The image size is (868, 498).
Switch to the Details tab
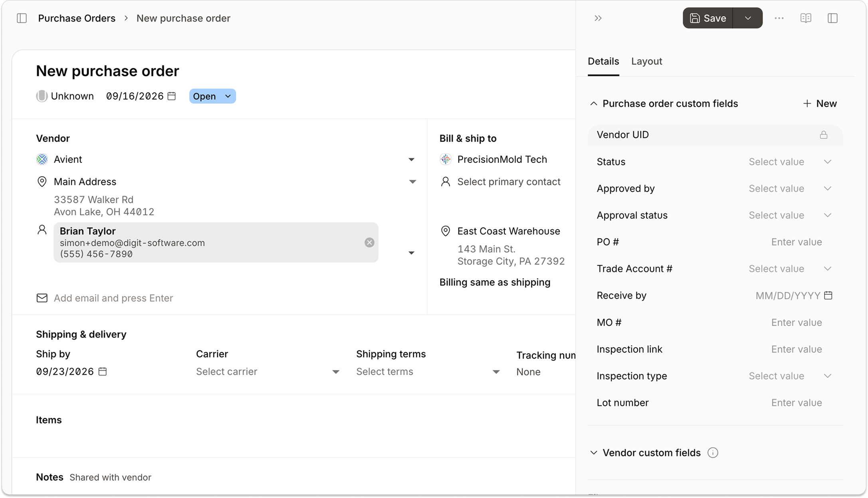point(603,62)
